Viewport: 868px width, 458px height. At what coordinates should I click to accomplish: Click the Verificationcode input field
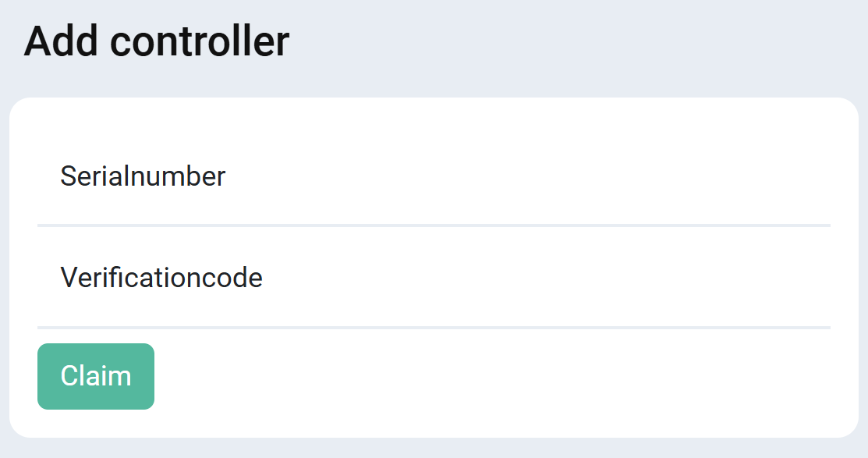pos(312,289)
